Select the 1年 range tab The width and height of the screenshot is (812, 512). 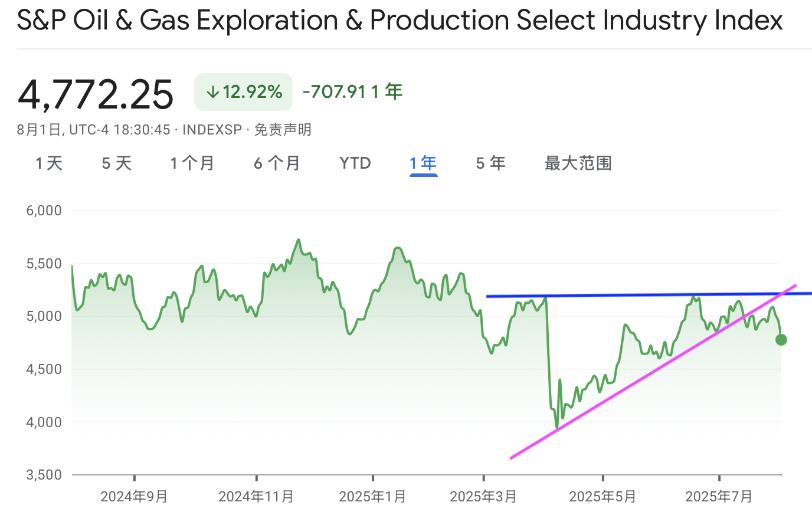(x=424, y=163)
